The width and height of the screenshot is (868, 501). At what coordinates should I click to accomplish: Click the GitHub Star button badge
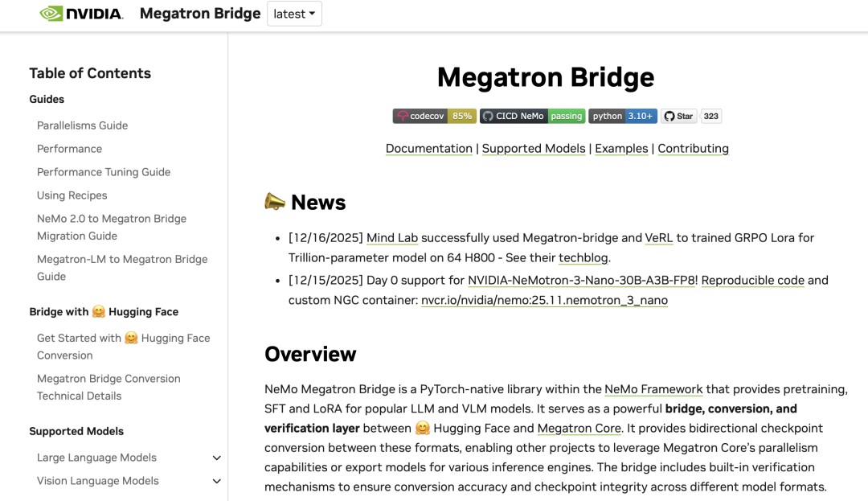point(678,116)
